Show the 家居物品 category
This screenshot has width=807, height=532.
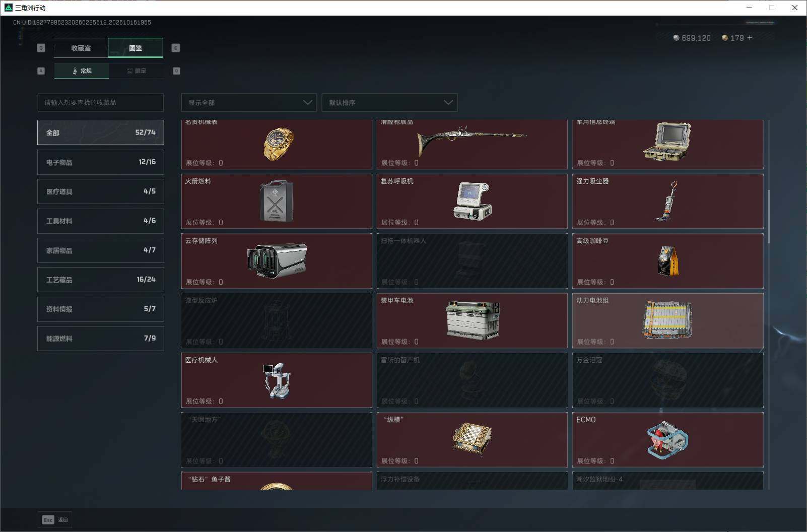tap(101, 250)
